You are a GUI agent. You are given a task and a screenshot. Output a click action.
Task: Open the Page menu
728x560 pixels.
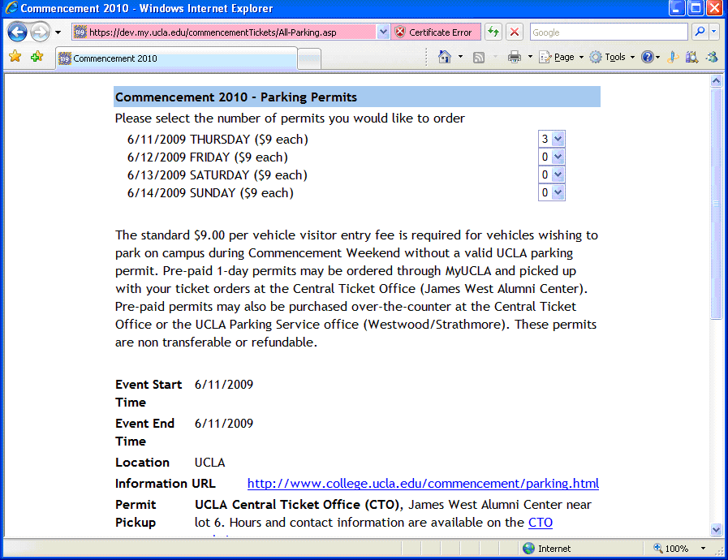coord(562,57)
